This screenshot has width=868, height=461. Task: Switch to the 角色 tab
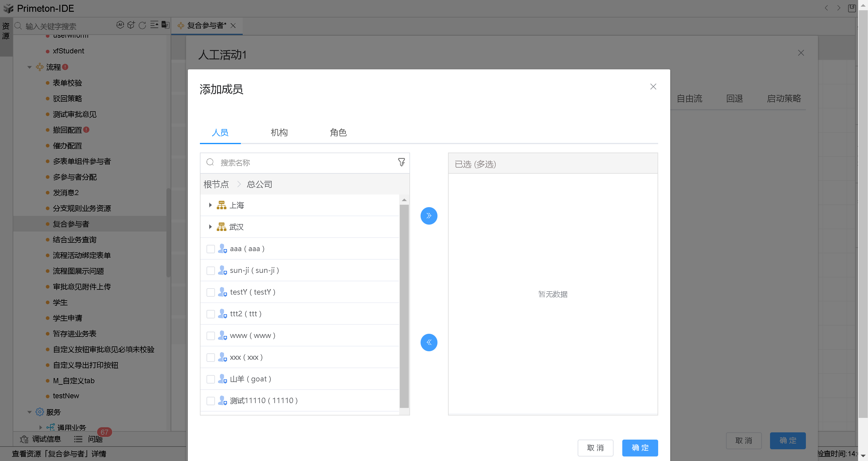338,132
